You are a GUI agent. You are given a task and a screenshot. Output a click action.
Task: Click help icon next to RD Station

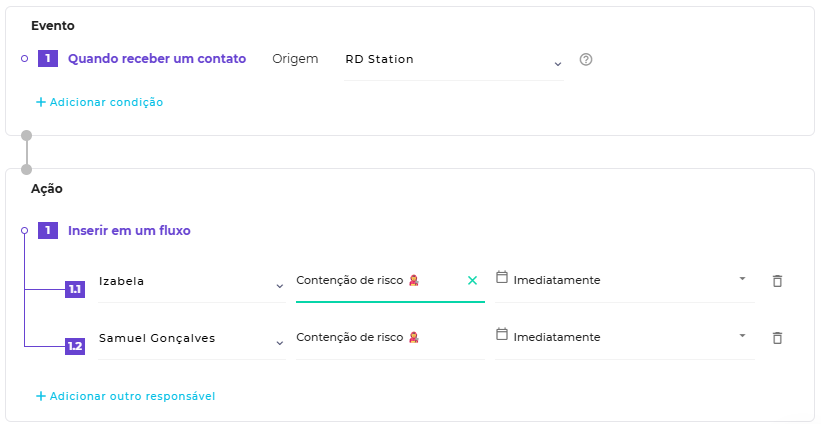pyautogui.click(x=586, y=59)
